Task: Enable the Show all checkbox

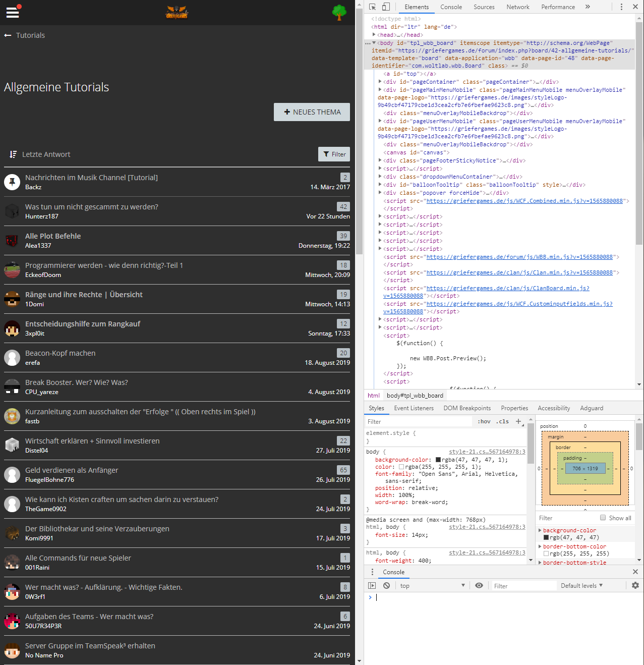Action: (x=603, y=518)
